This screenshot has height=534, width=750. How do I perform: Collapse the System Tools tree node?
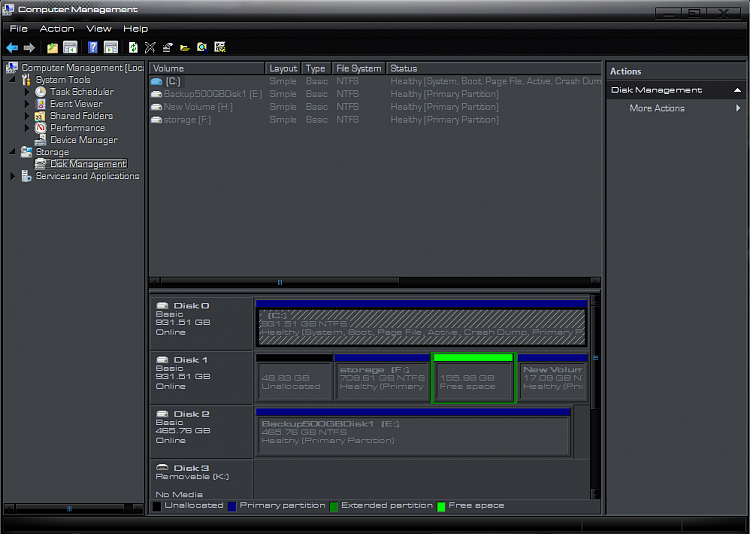click(x=12, y=80)
